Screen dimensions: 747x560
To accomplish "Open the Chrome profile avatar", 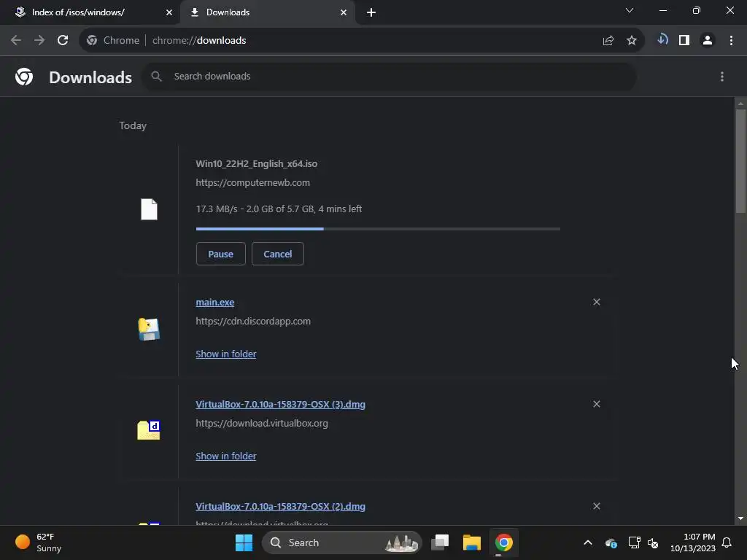I will 708,41.
